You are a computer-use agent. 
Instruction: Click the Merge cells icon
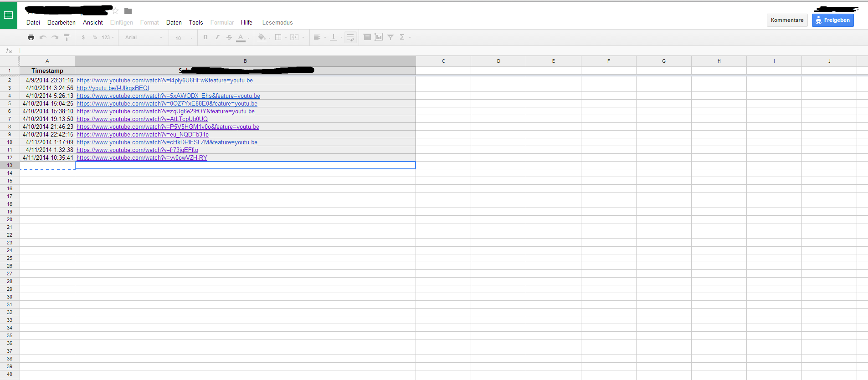294,37
